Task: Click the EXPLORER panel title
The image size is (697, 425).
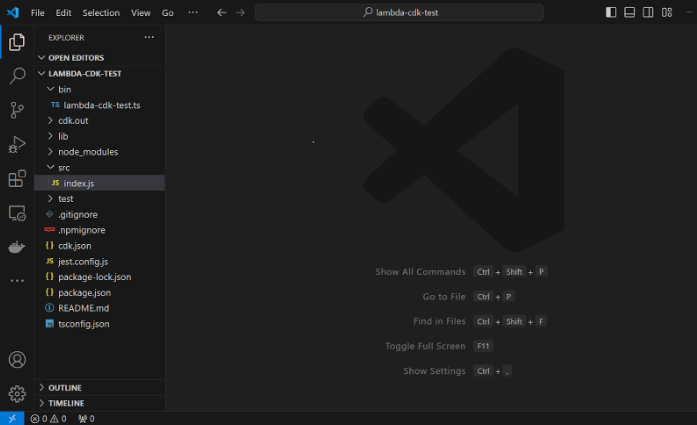Action: click(66, 38)
